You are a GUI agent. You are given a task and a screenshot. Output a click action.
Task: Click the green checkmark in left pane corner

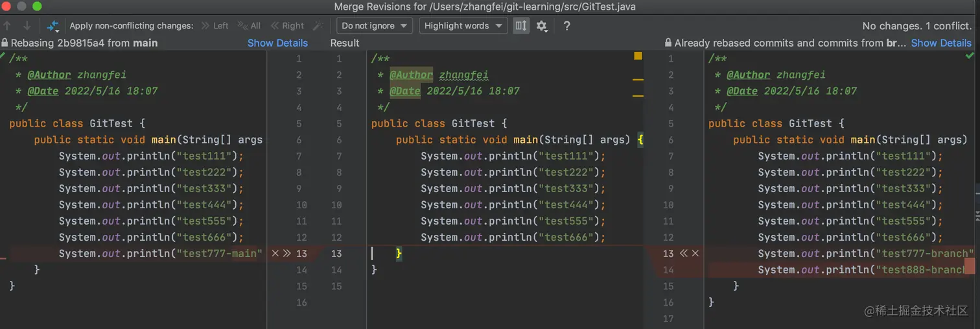[x=2, y=56]
